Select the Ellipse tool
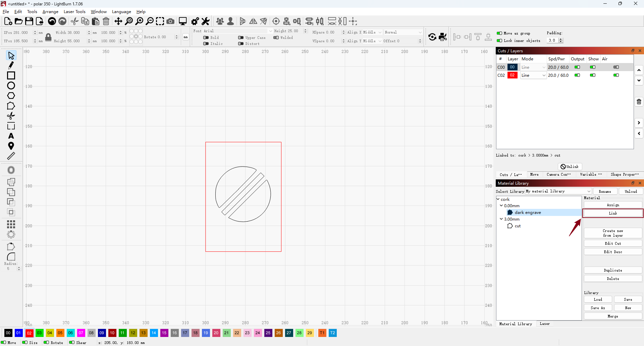Screen dimensions: 644x346 (x=11, y=85)
